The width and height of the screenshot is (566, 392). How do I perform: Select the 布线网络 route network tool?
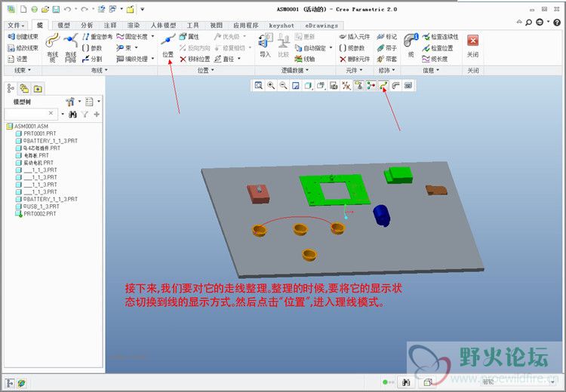pyautogui.click(x=71, y=47)
